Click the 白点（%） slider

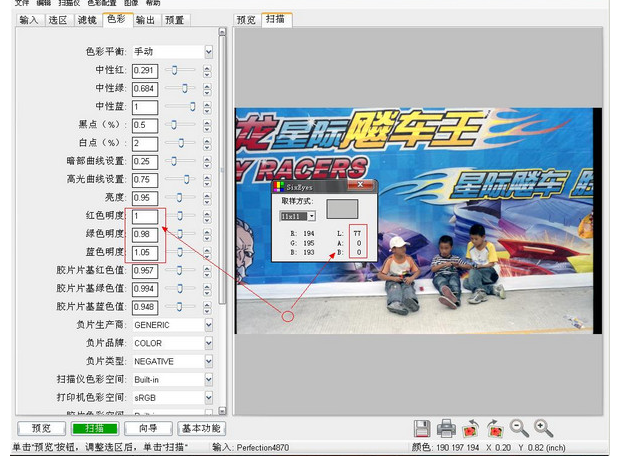181,143
